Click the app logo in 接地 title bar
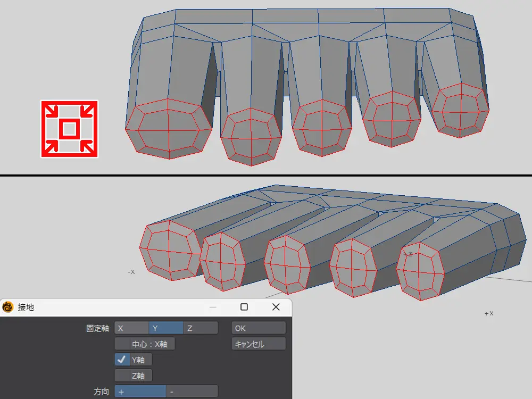Screen dimensions: 532x399 (x=8, y=307)
